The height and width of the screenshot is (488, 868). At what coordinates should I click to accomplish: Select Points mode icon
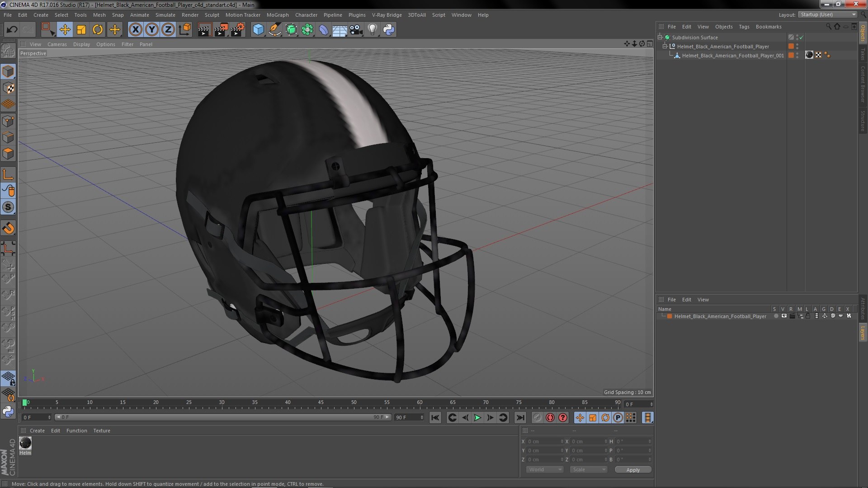pos(8,121)
